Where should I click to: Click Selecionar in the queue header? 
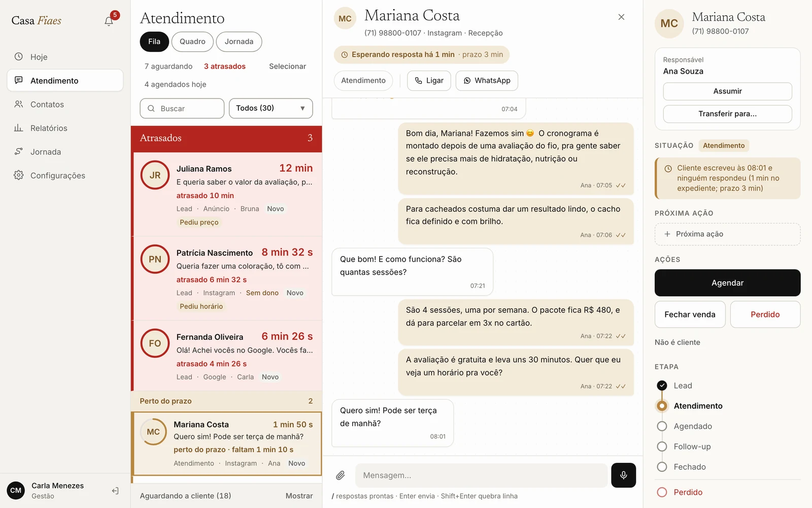click(x=287, y=67)
